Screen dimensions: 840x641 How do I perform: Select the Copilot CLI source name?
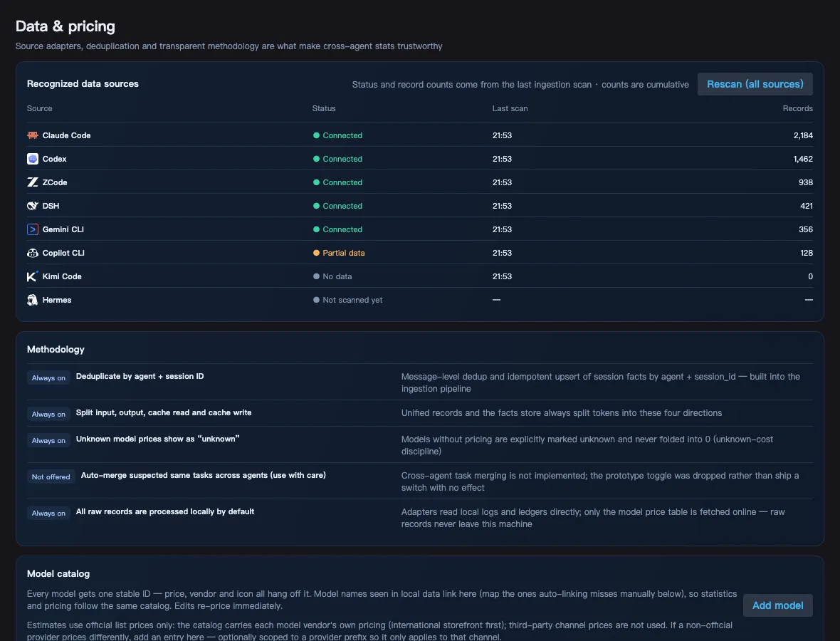click(x=63, y=253)
